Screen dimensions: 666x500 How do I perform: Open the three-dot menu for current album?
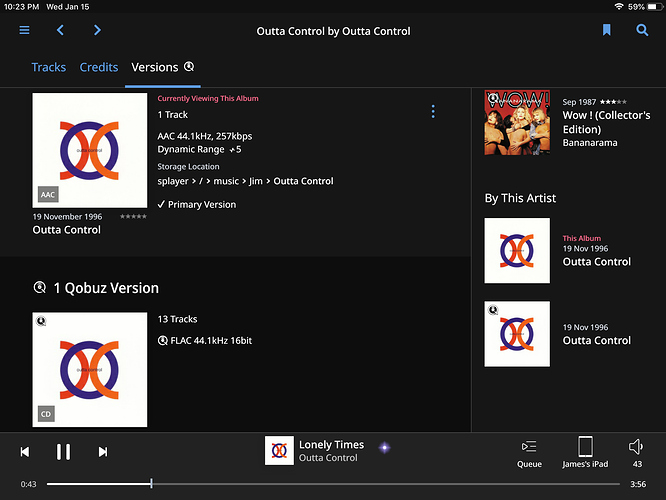point(433,112)
